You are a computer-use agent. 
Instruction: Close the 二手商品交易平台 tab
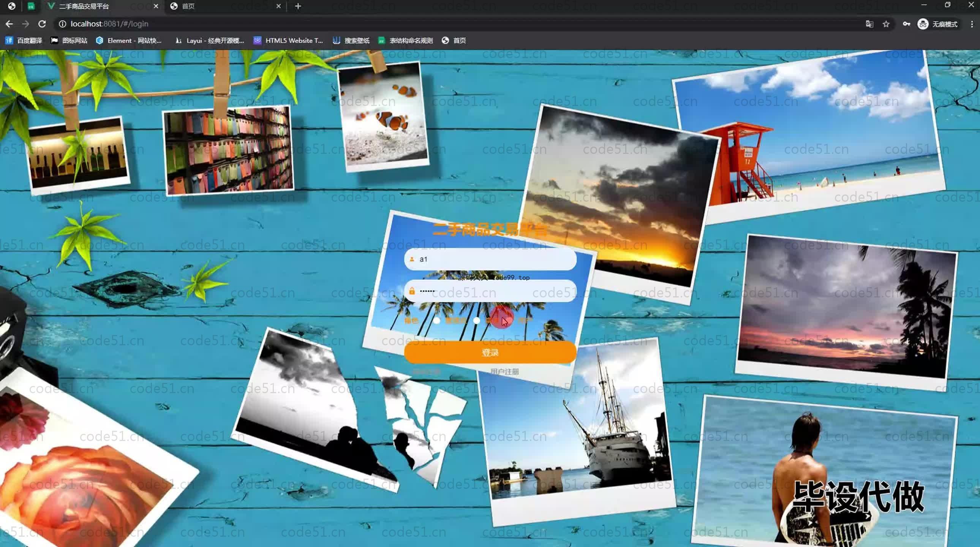coord(156,6)
